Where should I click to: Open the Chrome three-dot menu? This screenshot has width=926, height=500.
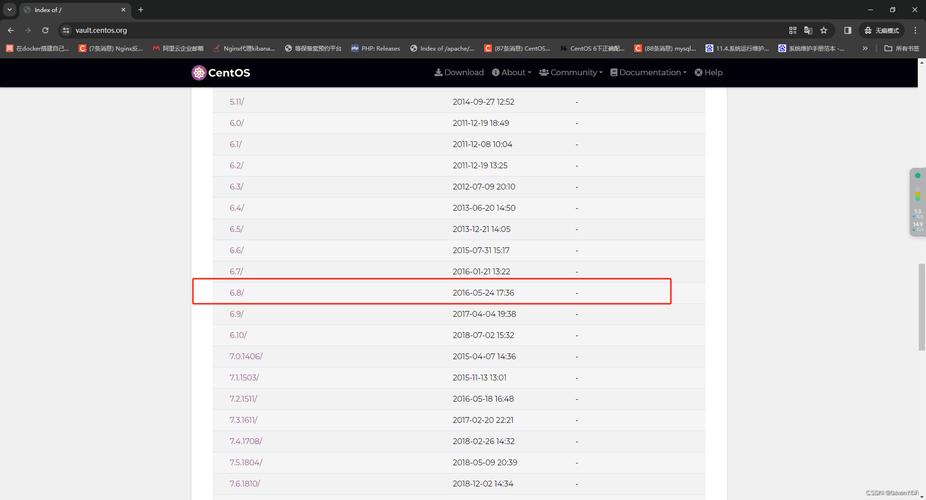pyautogui.click(x=915, y=30)
